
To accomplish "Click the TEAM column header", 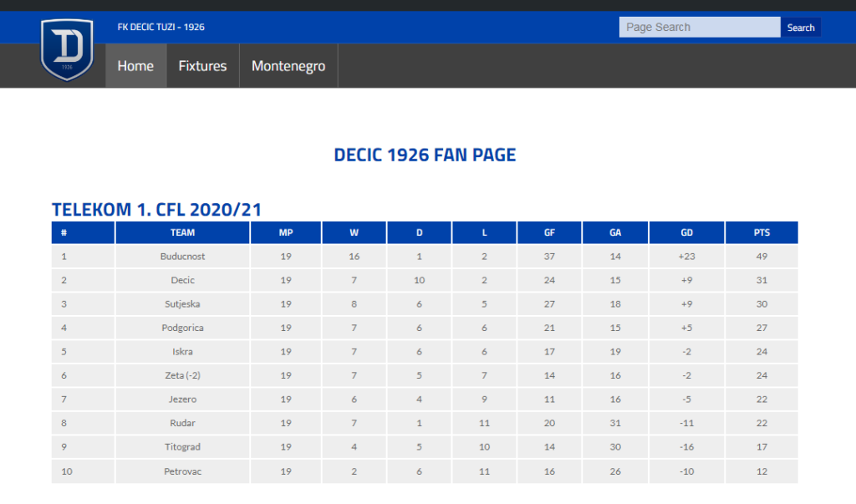I will [x=183, y=232].
